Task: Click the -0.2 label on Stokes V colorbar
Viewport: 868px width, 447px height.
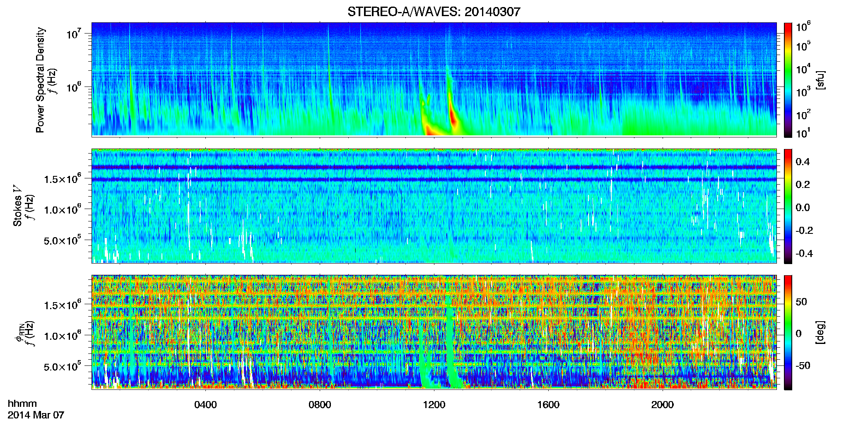Action: 804,230
